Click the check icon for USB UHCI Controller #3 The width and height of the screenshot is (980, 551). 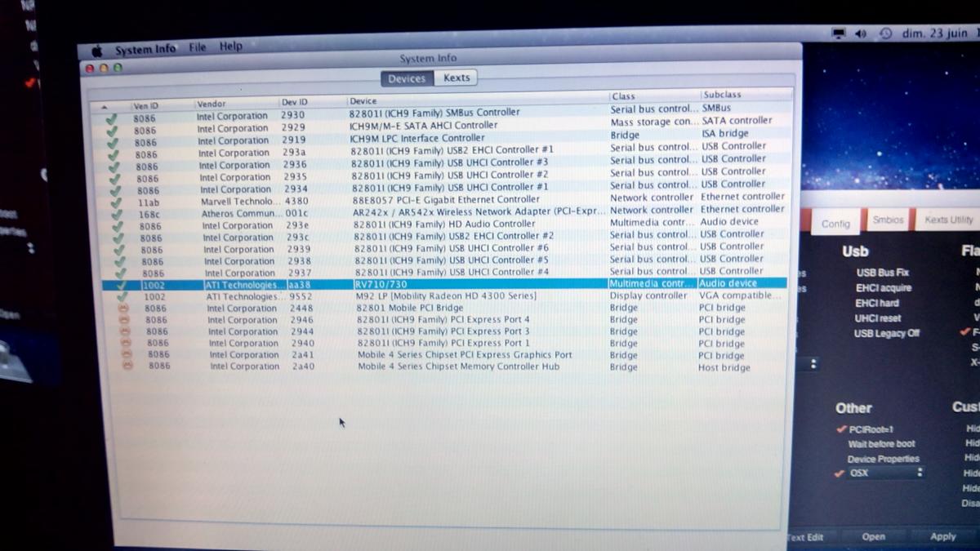pos(114,166)
